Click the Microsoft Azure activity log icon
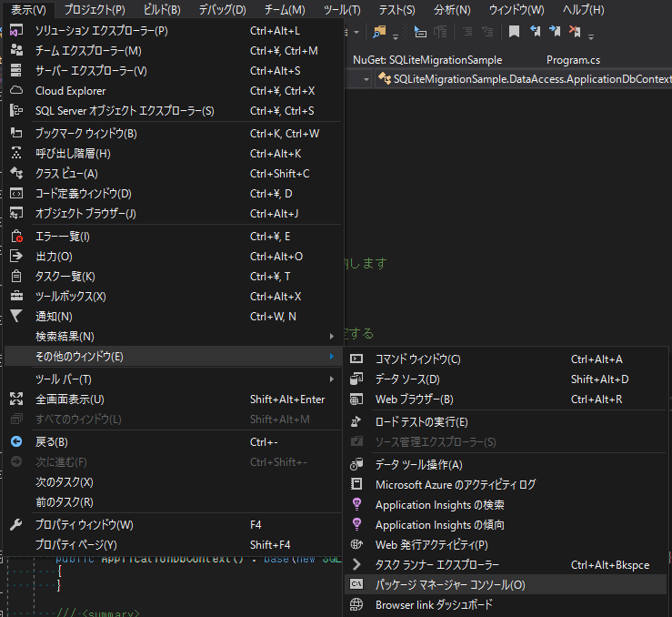This screenshot has height=617, width=672. coord(356,484)
